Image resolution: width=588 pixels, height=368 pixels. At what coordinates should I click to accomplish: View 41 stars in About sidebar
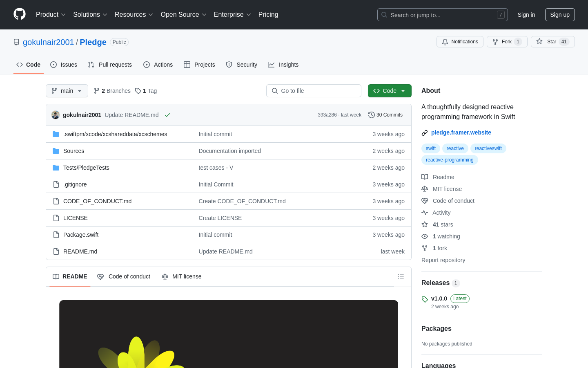[437, 224]
